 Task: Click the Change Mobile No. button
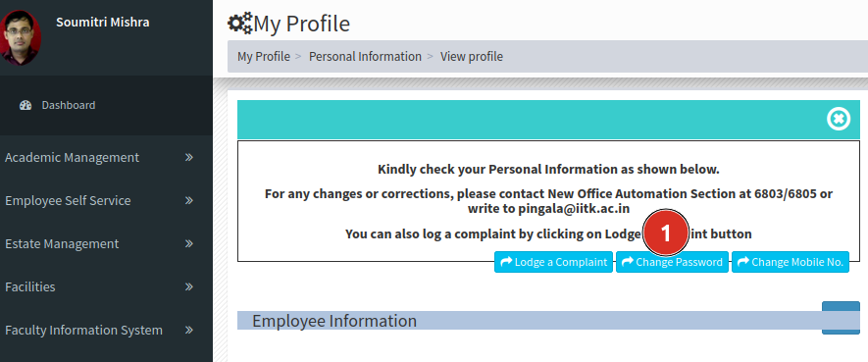tap(791, 262)
